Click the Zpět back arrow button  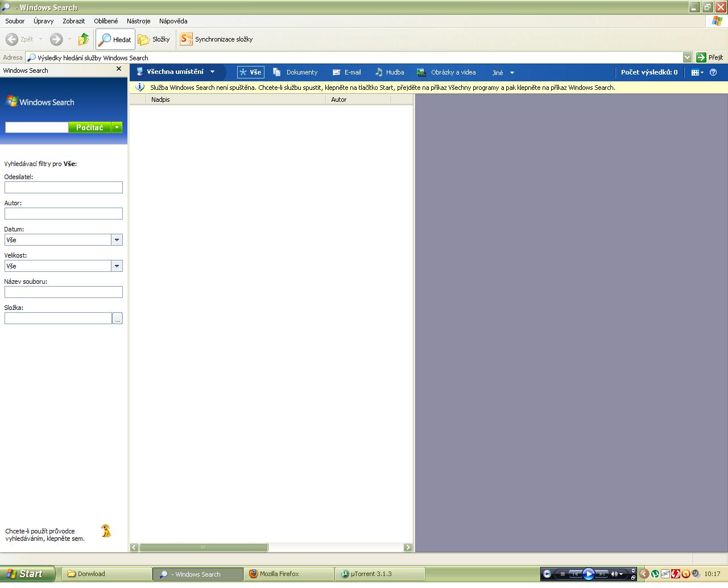(19, 39)
